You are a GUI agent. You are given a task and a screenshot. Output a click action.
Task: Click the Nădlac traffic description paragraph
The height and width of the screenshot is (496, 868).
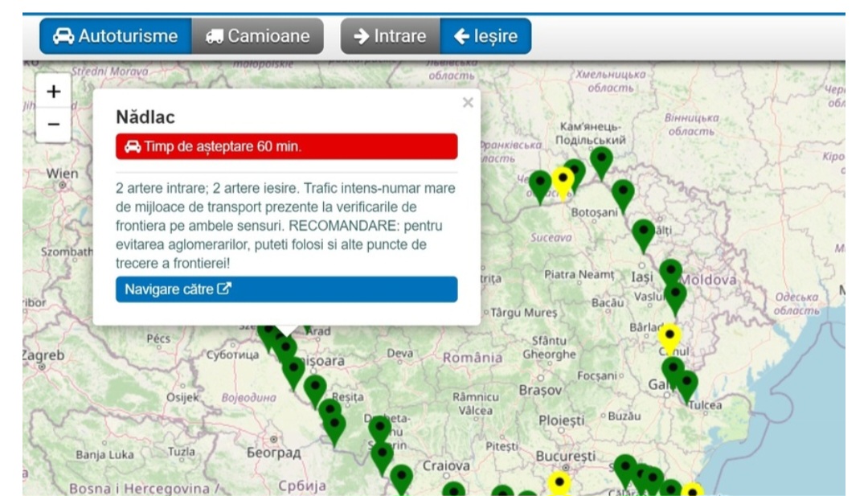tap(287, 226)
